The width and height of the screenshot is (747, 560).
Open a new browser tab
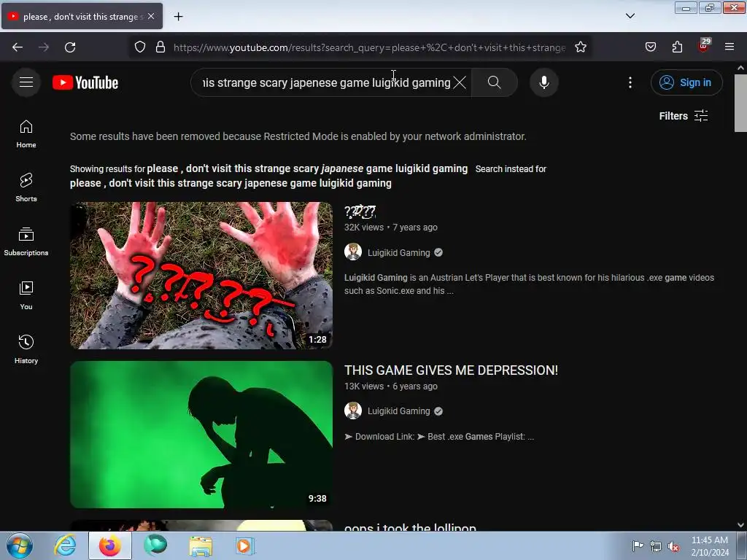[178, 17]
